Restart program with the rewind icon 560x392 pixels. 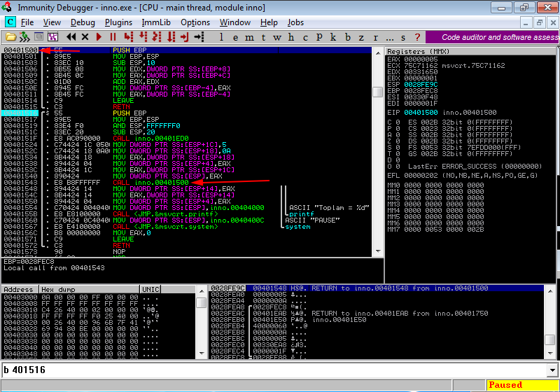(x=71, y=37)
